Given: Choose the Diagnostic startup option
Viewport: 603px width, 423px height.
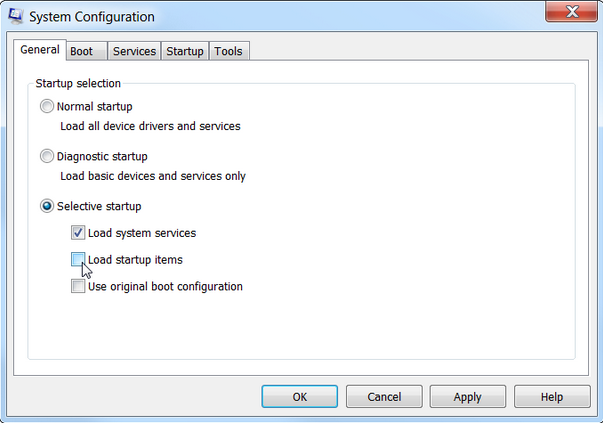Looking at the screenshot, I should pos(47,156).
